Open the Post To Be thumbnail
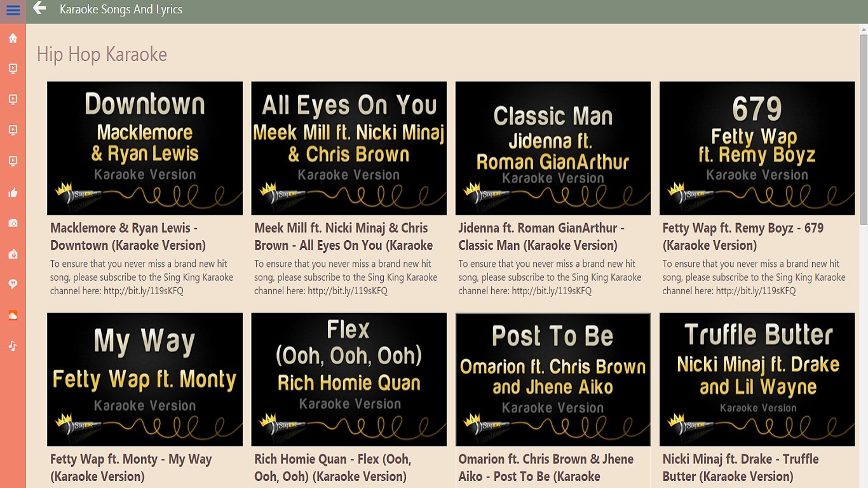This screenshot has height=488, width=868. pyautogui.click(x=553, y=379)
